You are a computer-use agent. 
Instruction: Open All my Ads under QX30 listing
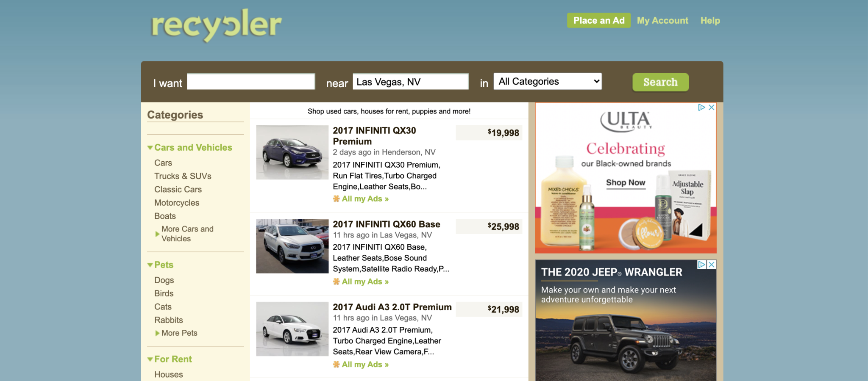[x=361, y=199]
